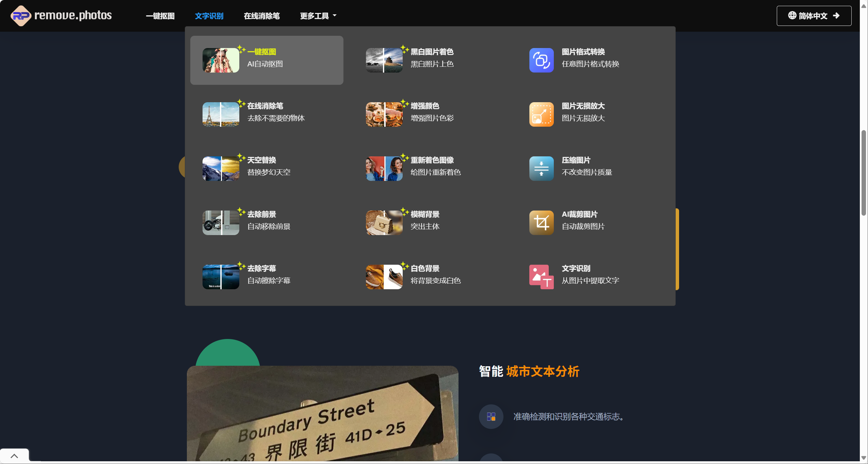The height and width of the screenshot is (464, 868).
Task: Click the 重新着色图像 woman portrait thumbnail
Action: [x=384, y=168]
